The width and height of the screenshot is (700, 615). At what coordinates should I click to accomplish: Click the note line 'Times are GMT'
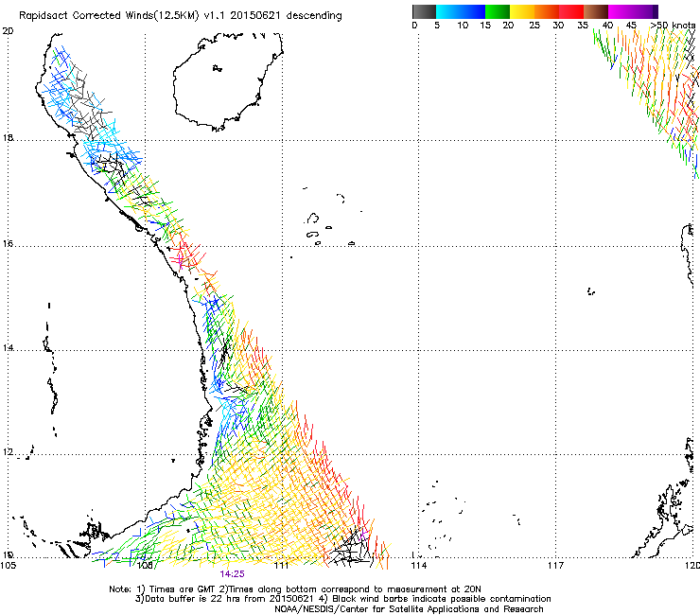click(x=295, y=589)
